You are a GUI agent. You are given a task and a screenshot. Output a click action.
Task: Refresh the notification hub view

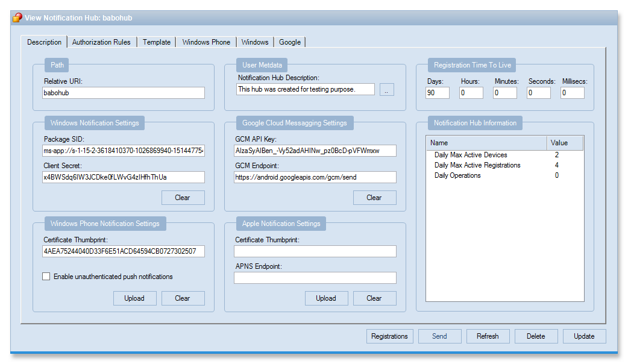click(x=488, y=336)
